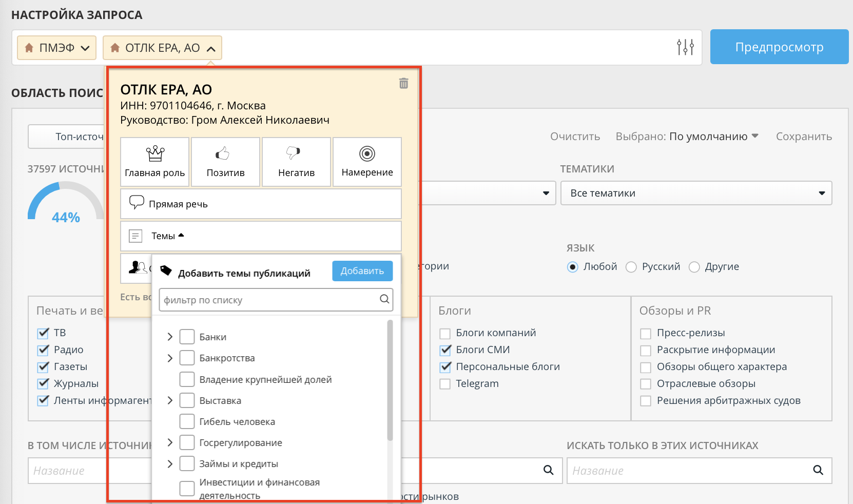Viewport: 853px width, 504px height.
Task: Focus the фильтр по списку input
Action: pos(276,300)
